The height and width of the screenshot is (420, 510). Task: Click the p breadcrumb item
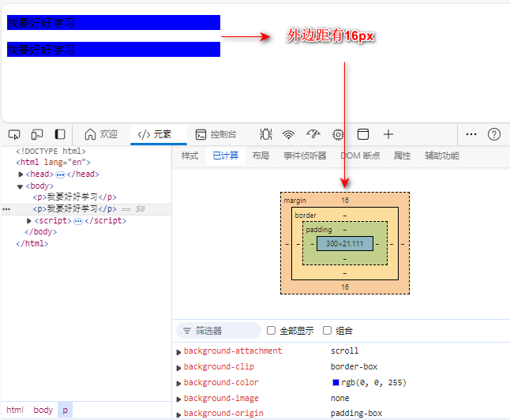click(x=65, y=410)
